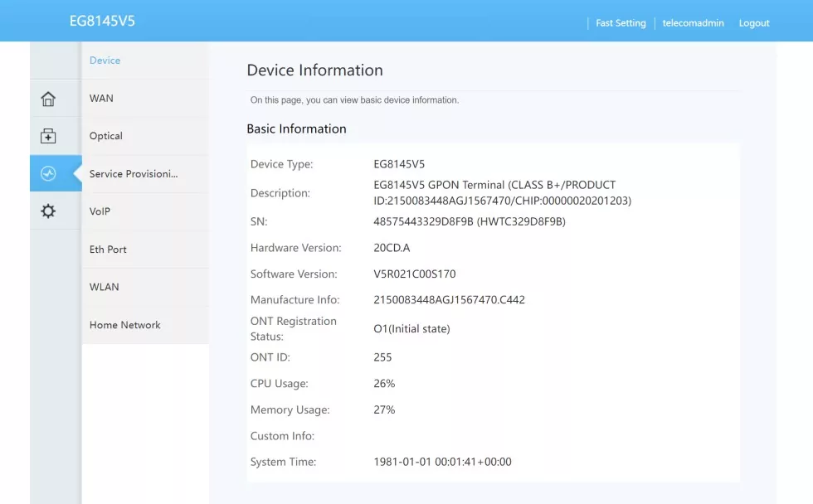Go to the Optical menu entry
The image size is (813, 504).
(105, 136)
